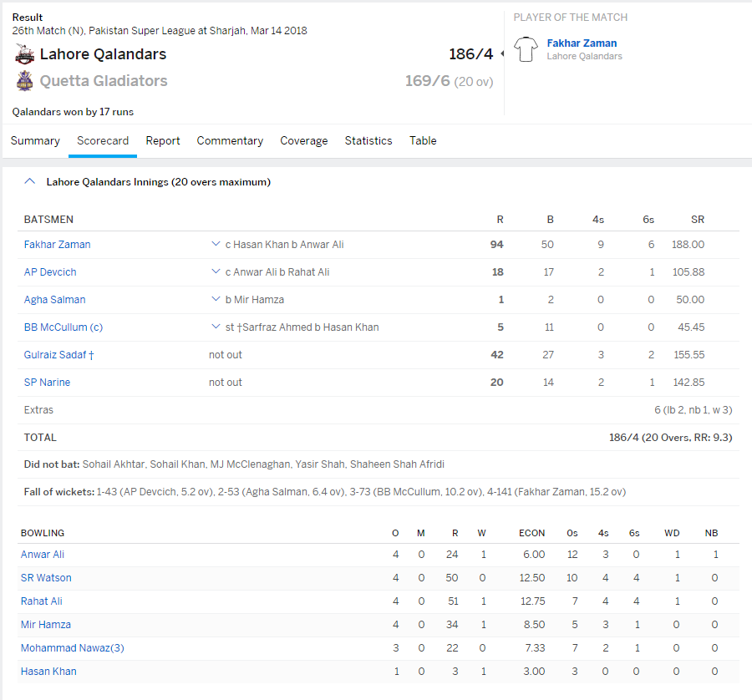752x700 pixels.
Task: Open the Report tab
Action: coord(163,140)
